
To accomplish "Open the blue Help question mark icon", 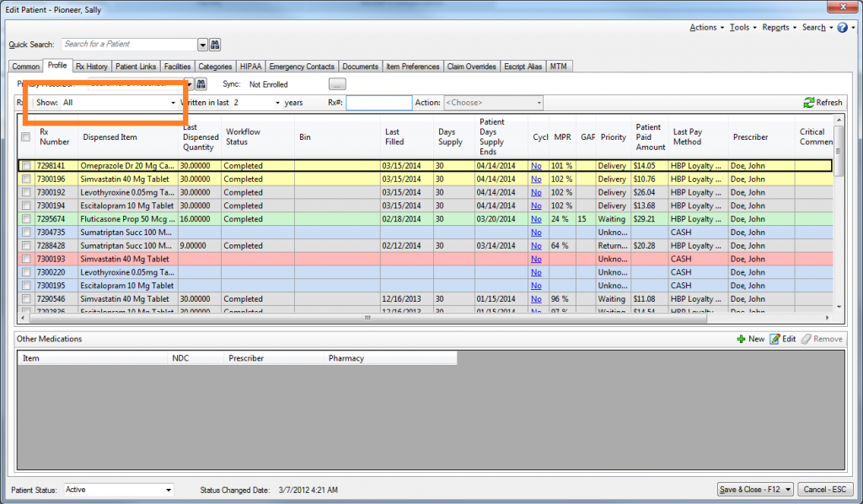I will pyautogui.click(x=842, y=28).
